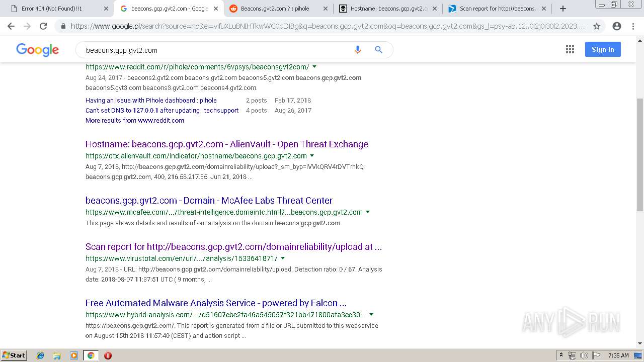The width and height of the screenshot is (644, 362).
Task: Open media player from taskbar
Action: tap(74, 355)
